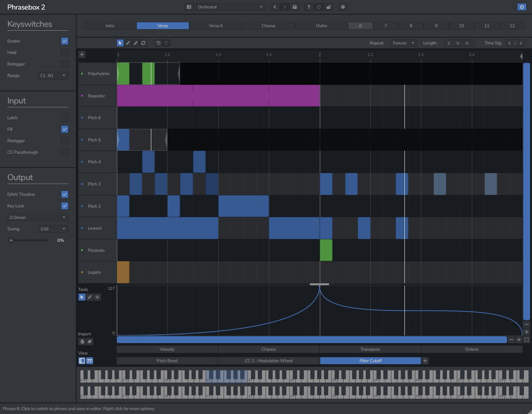The height and width of the screenshot is (414, 532).
Task: Click the lock icon in the top toolbar
Action: pyautogui.click(x=329, y=7)
